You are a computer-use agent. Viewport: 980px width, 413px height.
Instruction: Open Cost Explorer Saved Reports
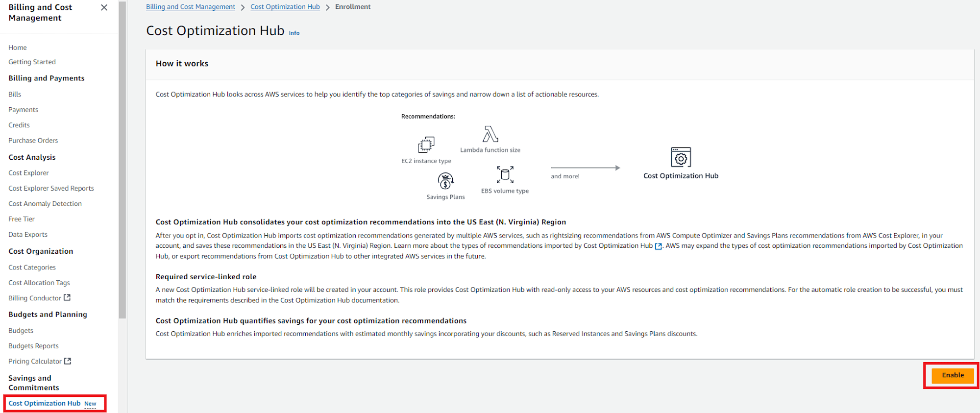point(51,188)
